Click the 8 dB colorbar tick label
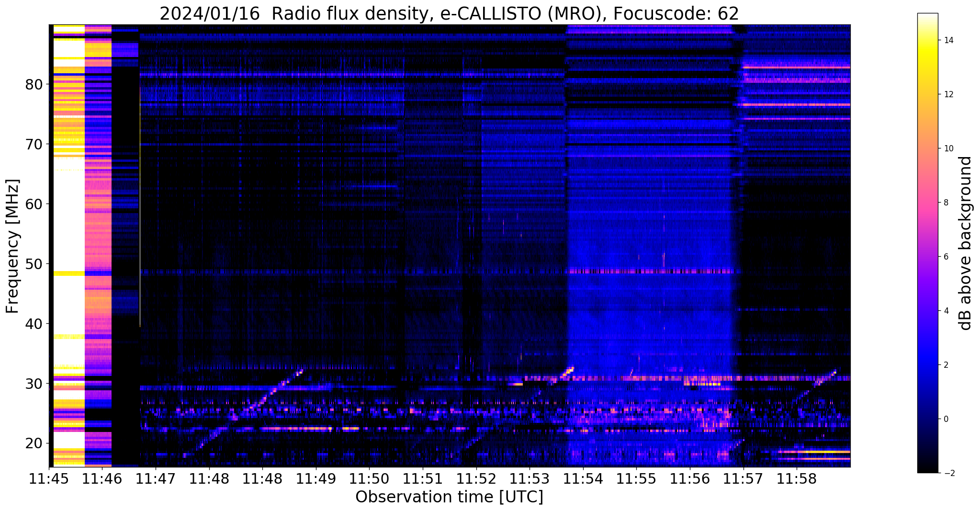This screenshot has height=511, width=980. click(x=946, y=203)
